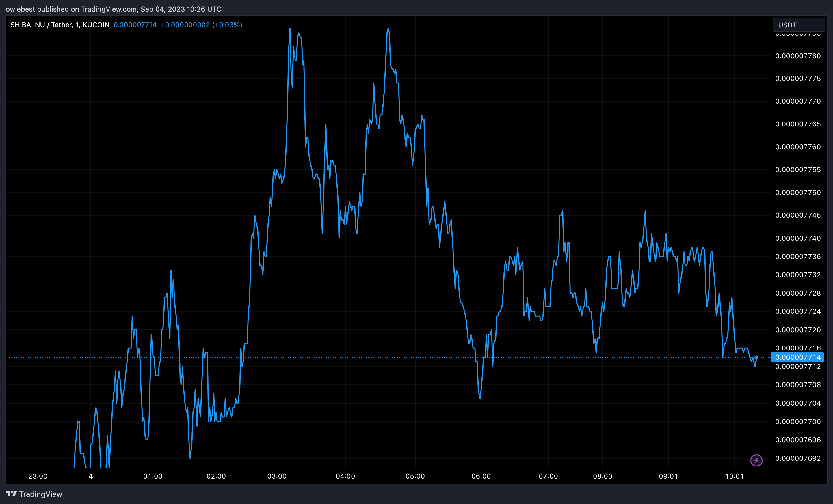The image size is (833, 504).
Task: Click the 08:00 time axis label
Action: click(x=603, y=476)
